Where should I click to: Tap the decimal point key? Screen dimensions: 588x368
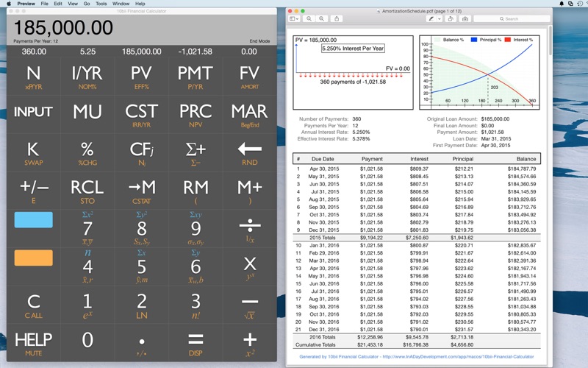[141, 343]
